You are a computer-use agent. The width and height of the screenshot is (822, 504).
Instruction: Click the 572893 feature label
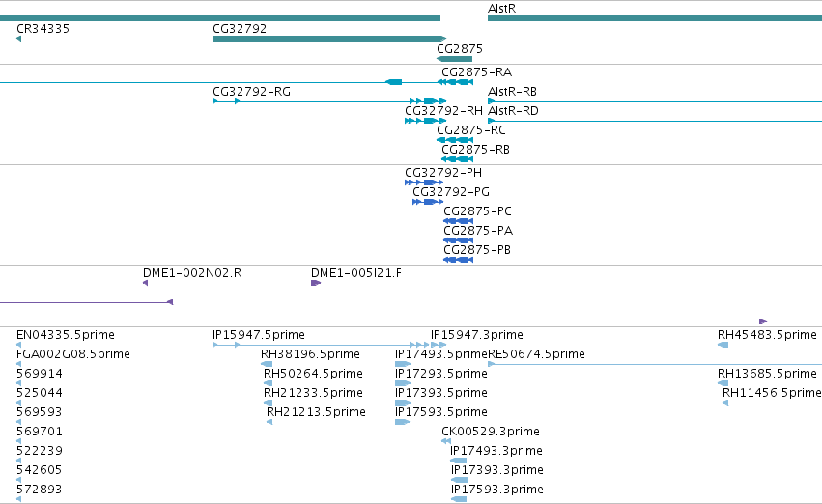click(40, 490)
